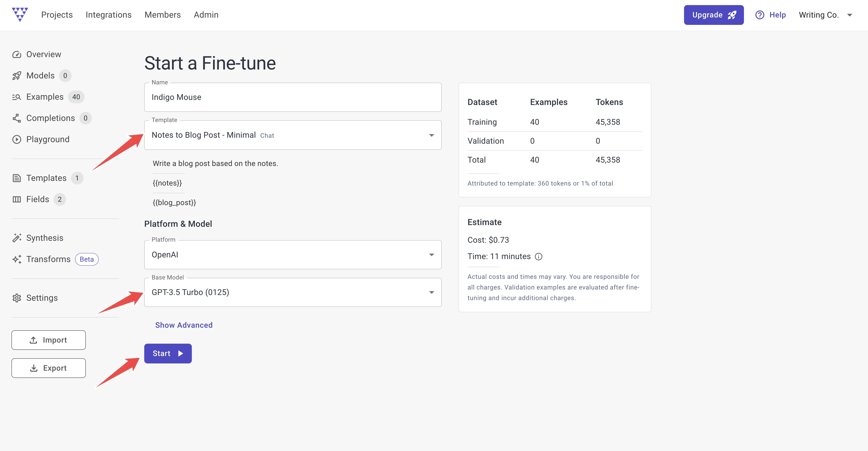Click the Models count badge 0
This screenshot has height=451, width=868.
coord(65,75)
